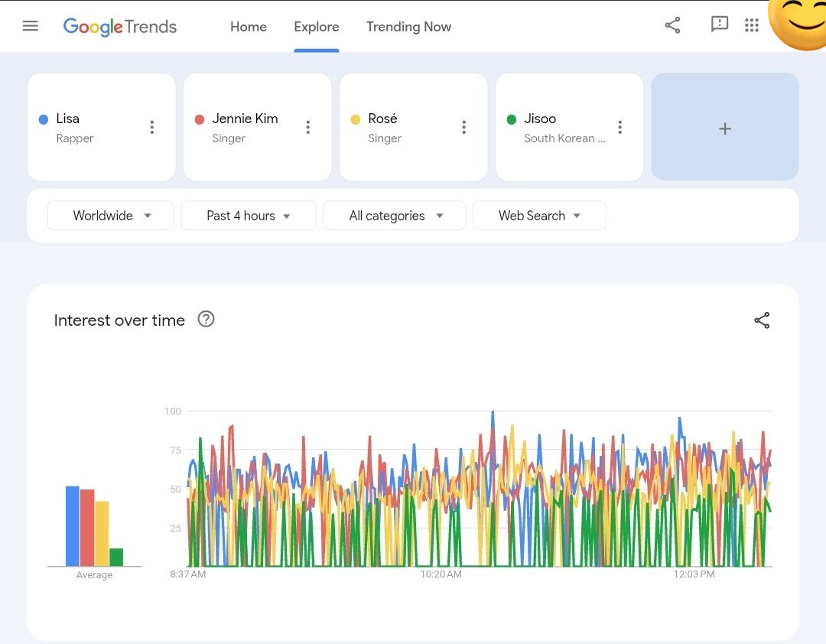The width and height of the screenshot is (826, 644).
Task: Add a new comparison term
Action: point(725,127)
